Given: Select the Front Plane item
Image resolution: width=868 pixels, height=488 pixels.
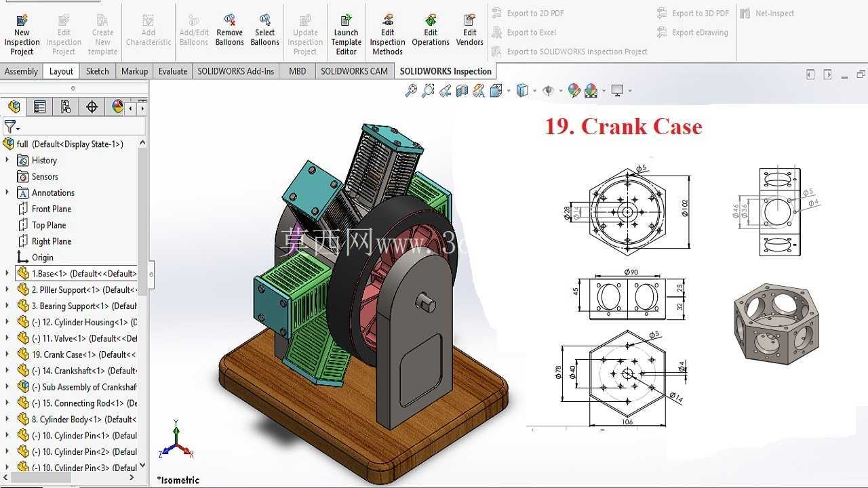Looking at the screenshot, I should tap(51, 209).
